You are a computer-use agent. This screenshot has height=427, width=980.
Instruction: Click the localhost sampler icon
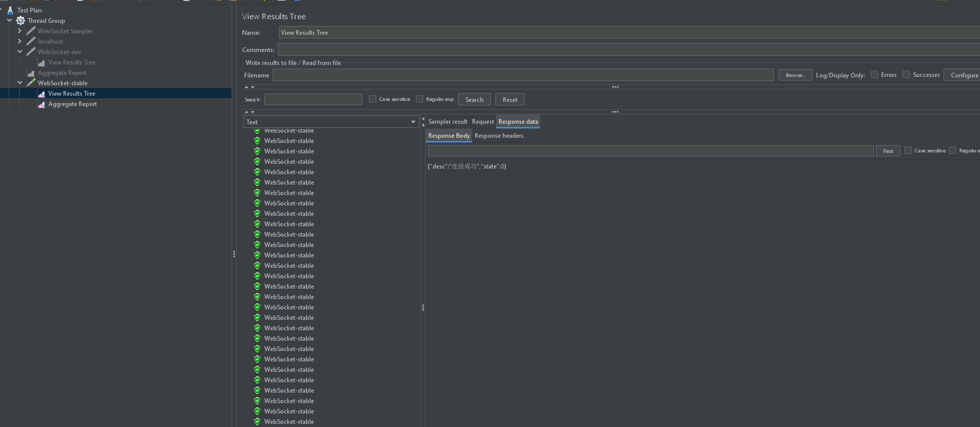click(31, 41)
